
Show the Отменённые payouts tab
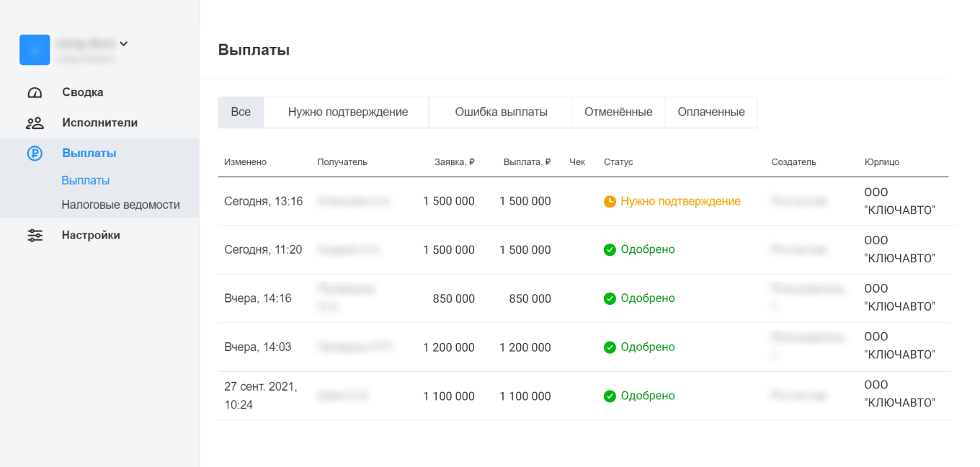click(x=618, y=112)
